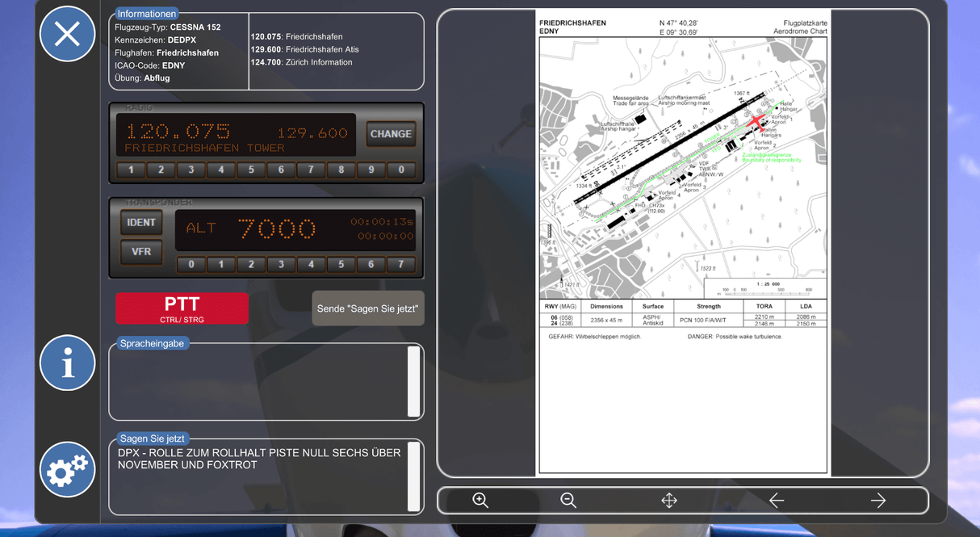Go to next chart with right arrow
The width and height of the screenshot is (980, 537).
[878, 501]
